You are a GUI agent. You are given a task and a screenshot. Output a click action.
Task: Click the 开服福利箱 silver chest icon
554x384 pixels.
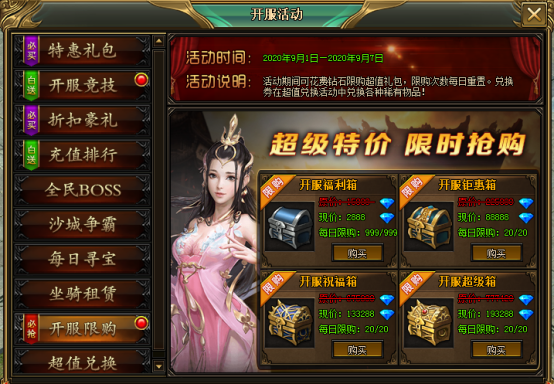(x=290, y=226)
